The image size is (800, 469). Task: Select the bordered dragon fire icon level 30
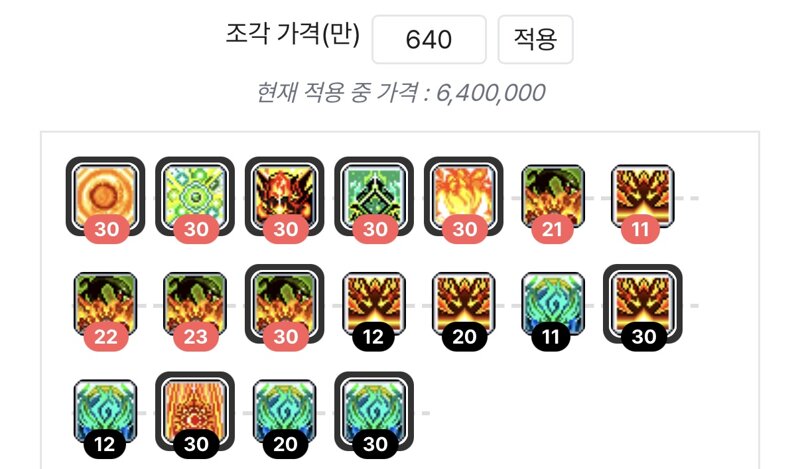[285, 304]
